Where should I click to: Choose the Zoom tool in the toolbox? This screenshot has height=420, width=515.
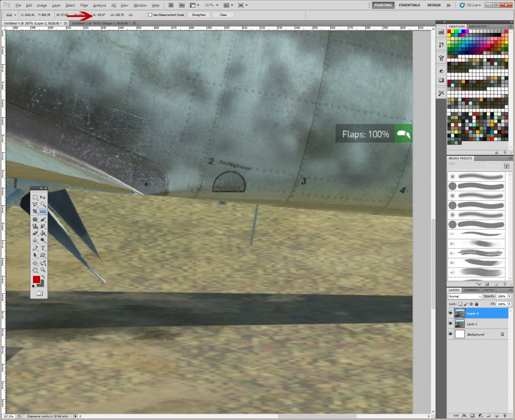pyautogui.click(x=43, y=270)
